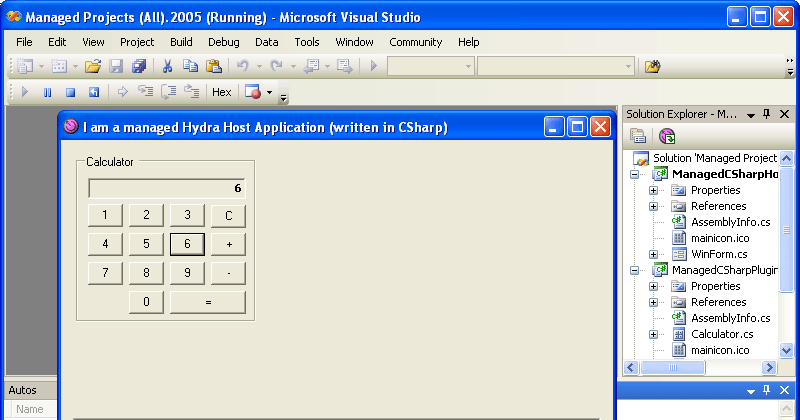Click Solution Explorer scroll right arrow
800x420 pixels.
tap(769, 367)
